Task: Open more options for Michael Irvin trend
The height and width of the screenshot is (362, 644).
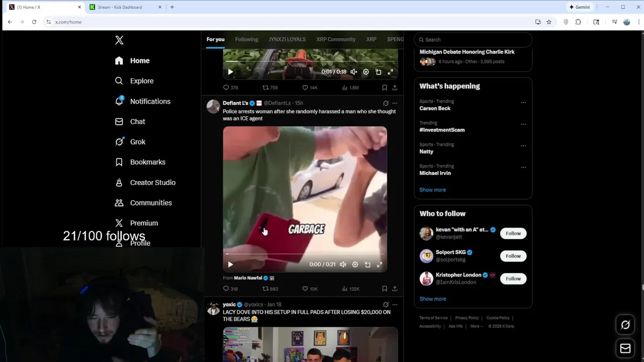Action: (523, 167)
